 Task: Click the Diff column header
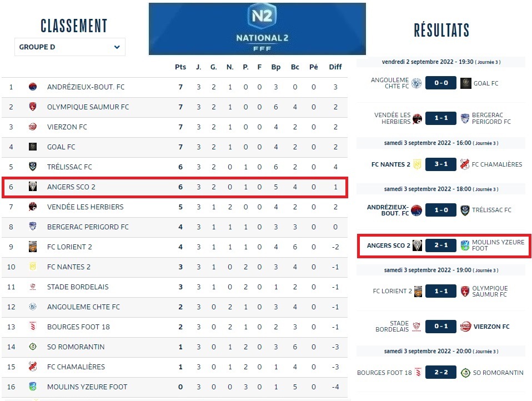[335, 67]
